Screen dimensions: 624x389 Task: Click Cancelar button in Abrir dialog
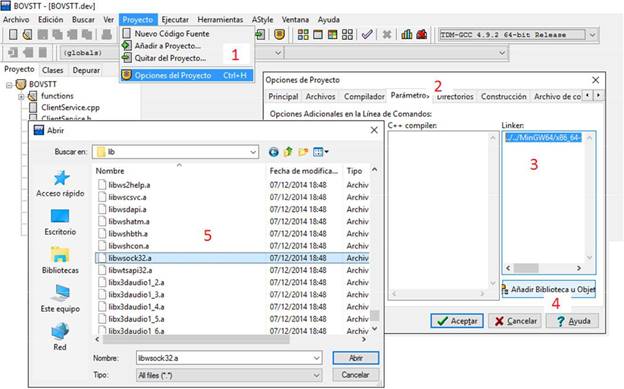tap(355, 375)
